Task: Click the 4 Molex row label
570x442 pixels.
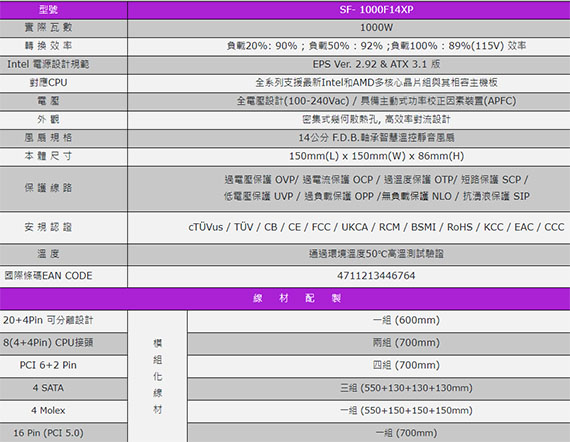Action: [48, 410]
